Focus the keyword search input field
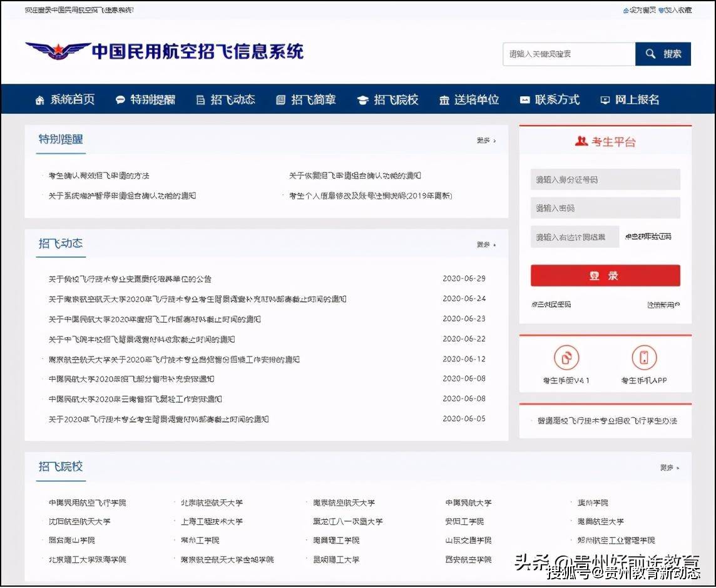The image size is (716, 588). (569, 54)
